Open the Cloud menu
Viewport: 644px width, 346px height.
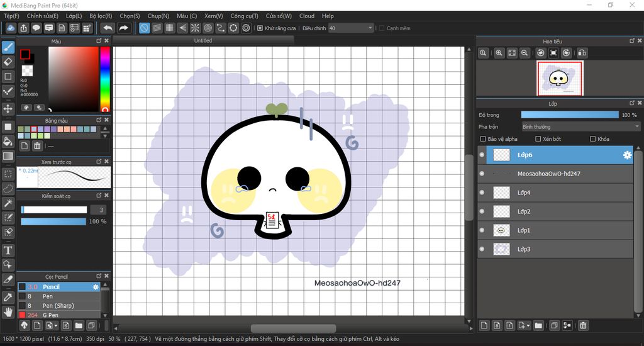tap(307, 16)
